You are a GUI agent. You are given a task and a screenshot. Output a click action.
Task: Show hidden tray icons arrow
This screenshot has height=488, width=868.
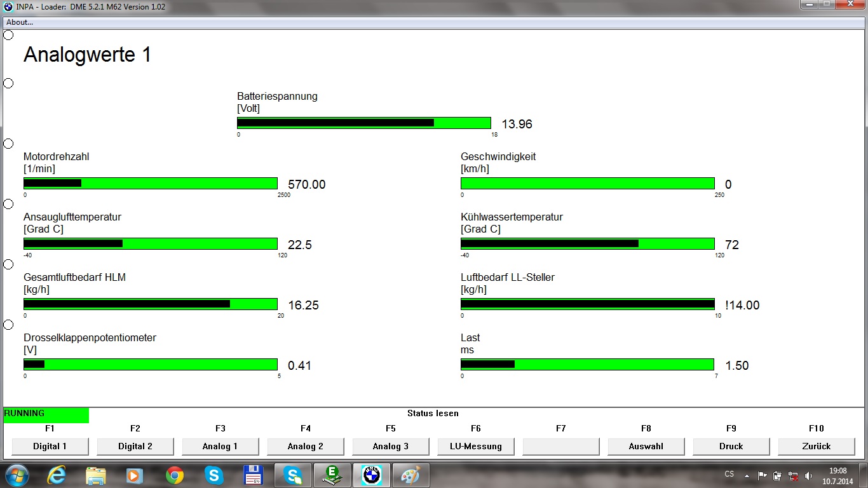click(x=746, y=475)
